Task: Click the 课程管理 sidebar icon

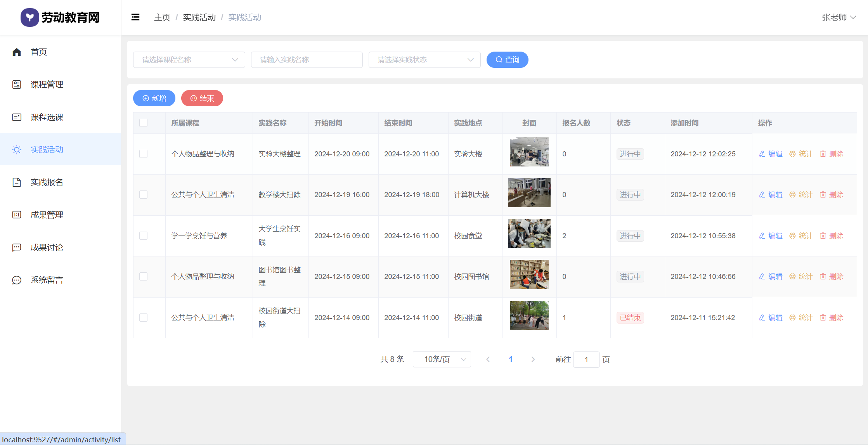Action: [17, 85]
